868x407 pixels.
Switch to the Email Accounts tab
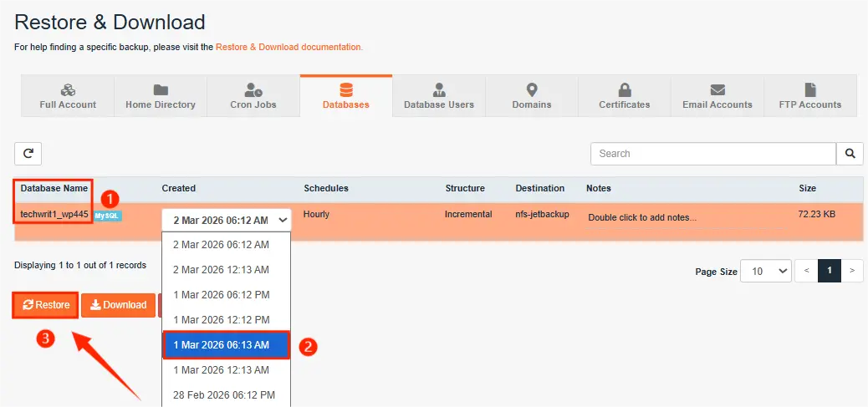click(717, 96)
